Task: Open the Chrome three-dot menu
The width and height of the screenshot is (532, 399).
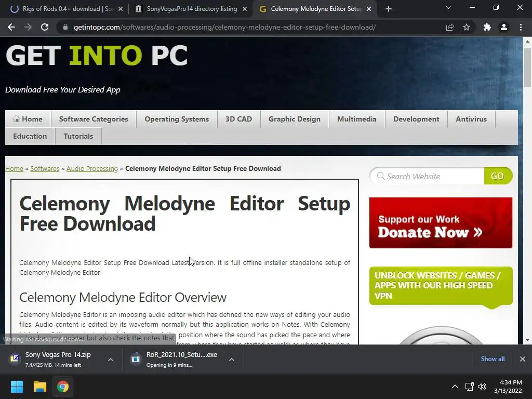Action: click(x=521, y=27)
